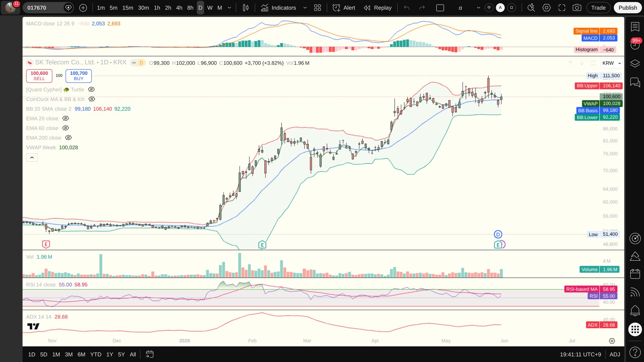
Task: Click the 100,600 SELL button
Action: (x=39, y=76)
